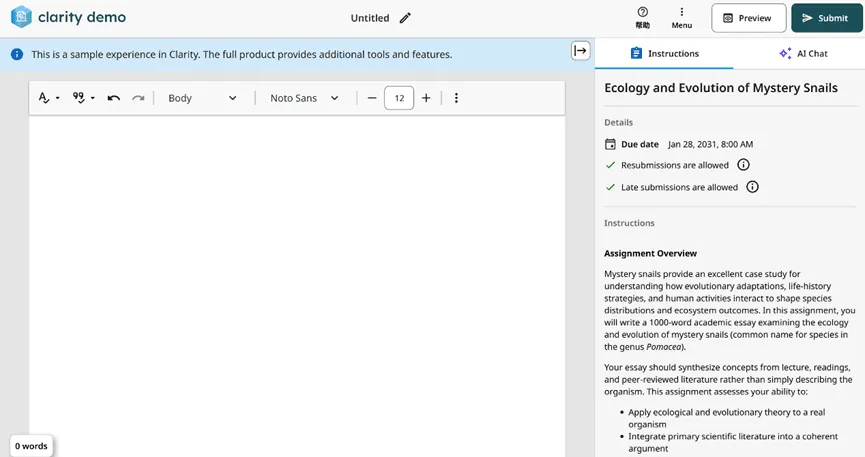This screenshot has width=865, height=457.
Task: Click the font size field showing 12
Action: point(399,98)
